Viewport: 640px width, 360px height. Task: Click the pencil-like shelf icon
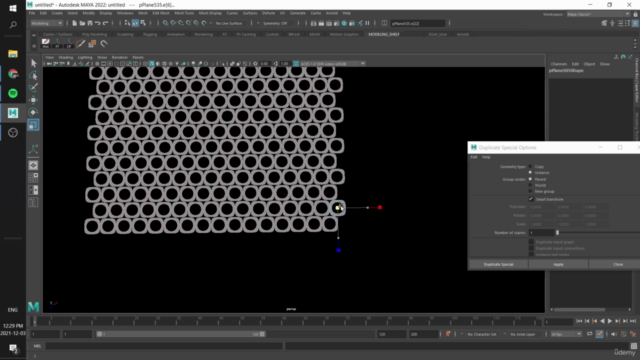(x=81, y=43)
